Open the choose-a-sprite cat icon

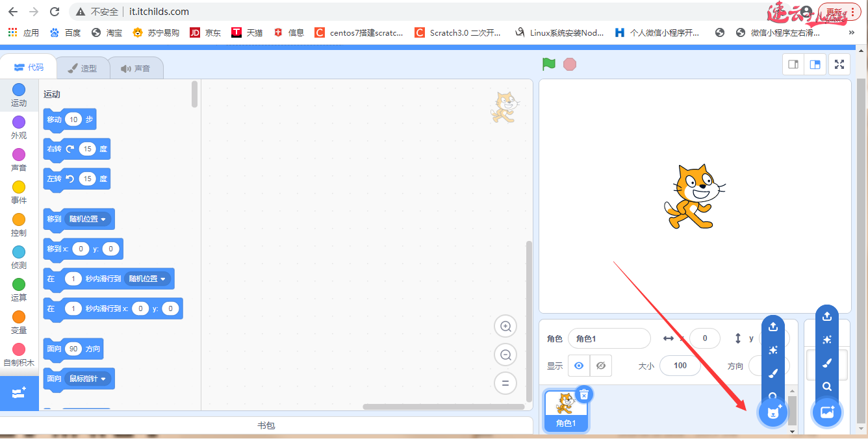[772, 412]
